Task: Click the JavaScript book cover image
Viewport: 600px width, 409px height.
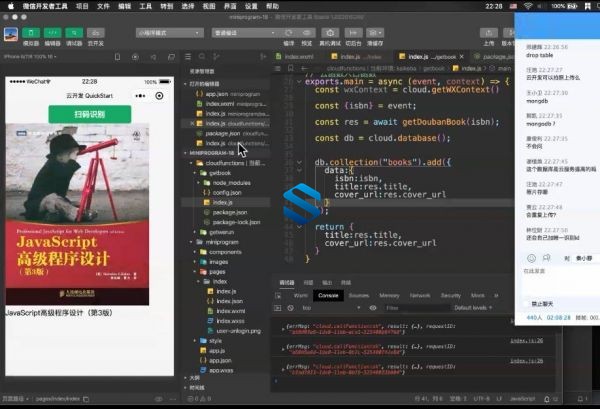Action: pos(77,214)
